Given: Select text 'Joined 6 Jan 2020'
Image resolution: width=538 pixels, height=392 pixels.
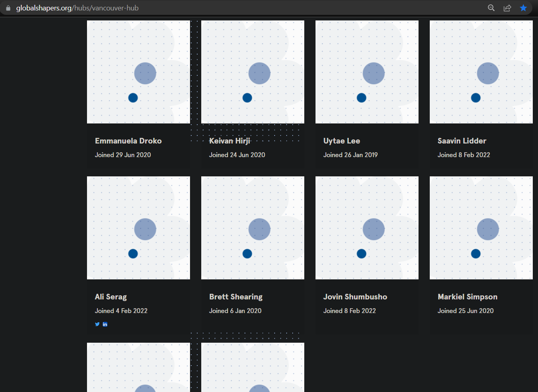Looking at the screenshot, I should (235, 311).
